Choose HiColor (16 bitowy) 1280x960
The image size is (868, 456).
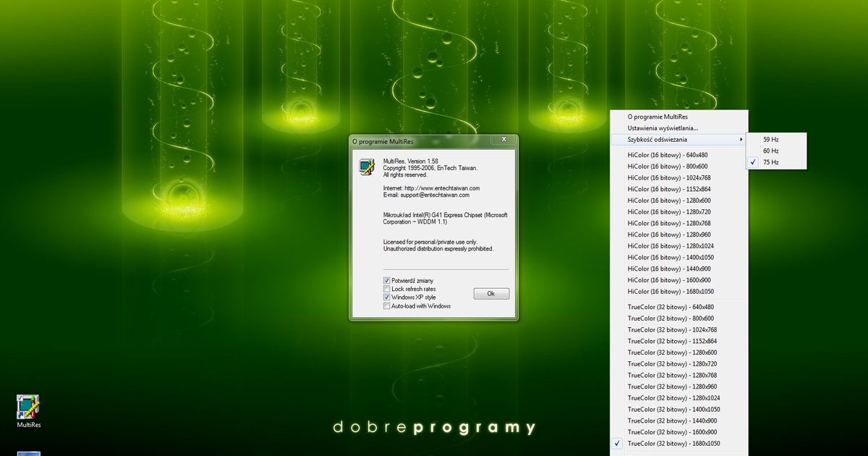[679, 235]
